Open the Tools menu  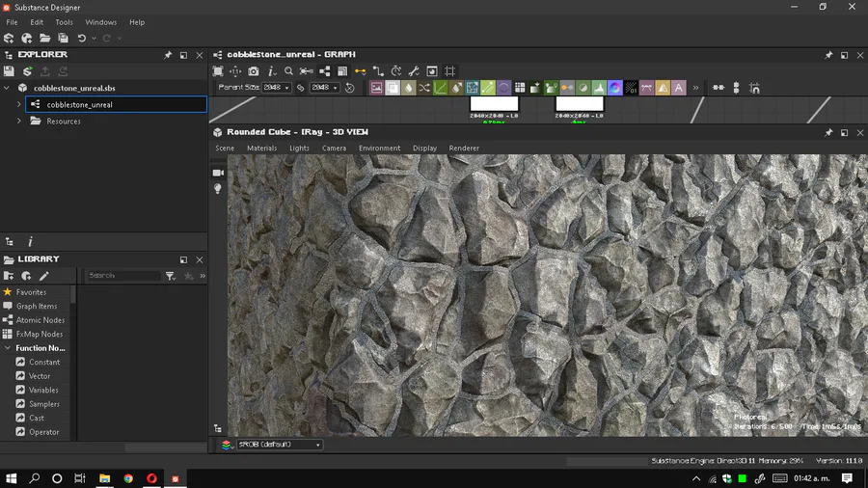point(64,22)
